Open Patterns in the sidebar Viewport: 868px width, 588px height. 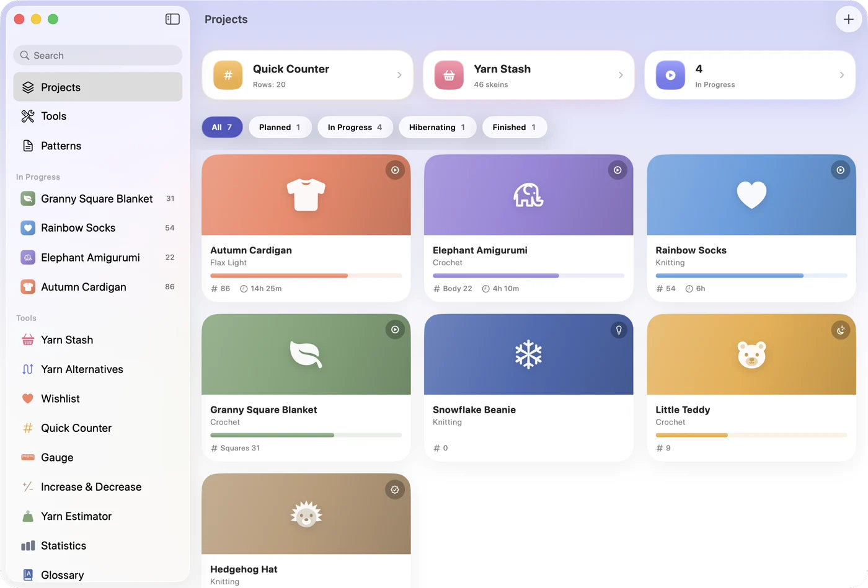click(98, 146)
